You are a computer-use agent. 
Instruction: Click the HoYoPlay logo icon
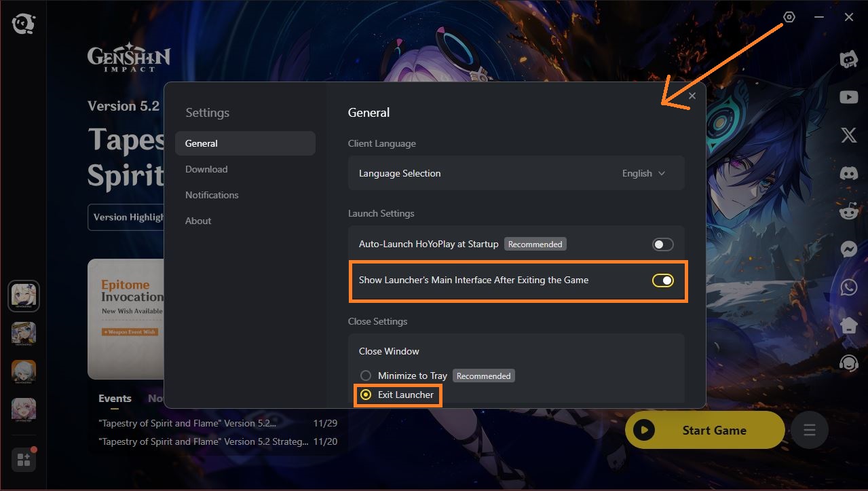pyautogui.click(x=23, y=24)
